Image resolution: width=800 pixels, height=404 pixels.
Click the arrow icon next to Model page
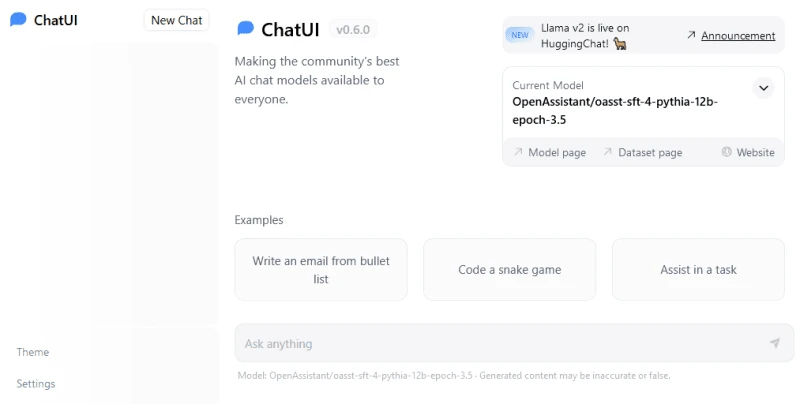pos(518,152)
